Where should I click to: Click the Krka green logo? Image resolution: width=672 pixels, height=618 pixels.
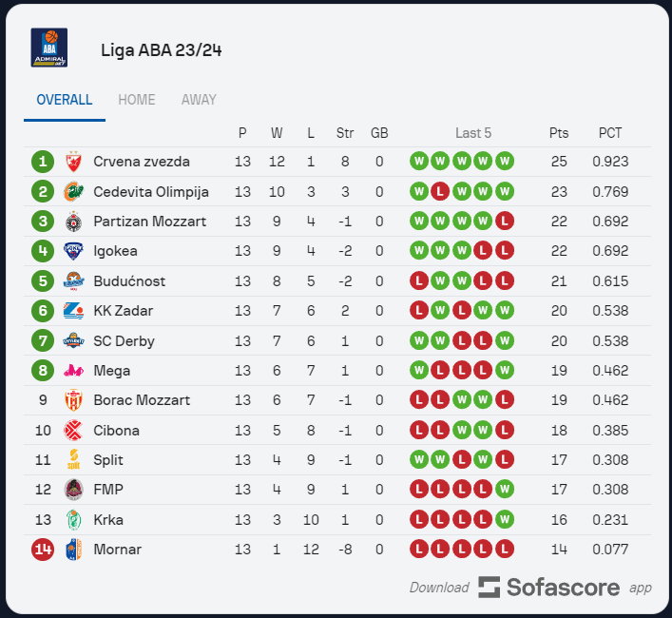(73, 519)
